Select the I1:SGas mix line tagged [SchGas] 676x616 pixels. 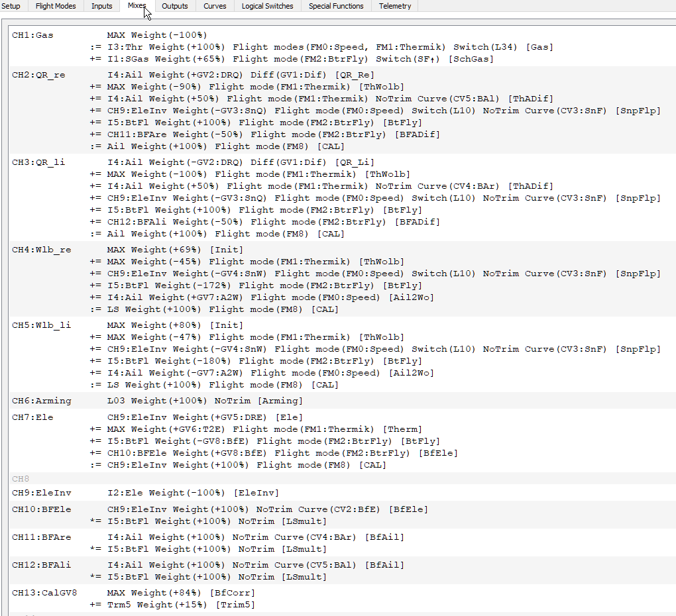click(292, 59)
